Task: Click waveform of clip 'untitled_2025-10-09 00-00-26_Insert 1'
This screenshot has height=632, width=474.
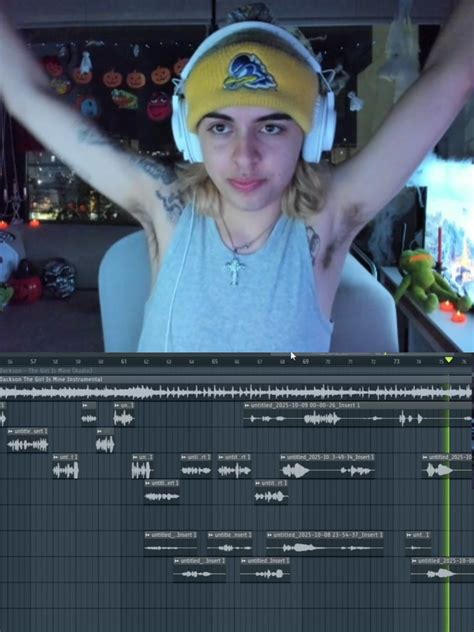Action: (x=359, y=418)
